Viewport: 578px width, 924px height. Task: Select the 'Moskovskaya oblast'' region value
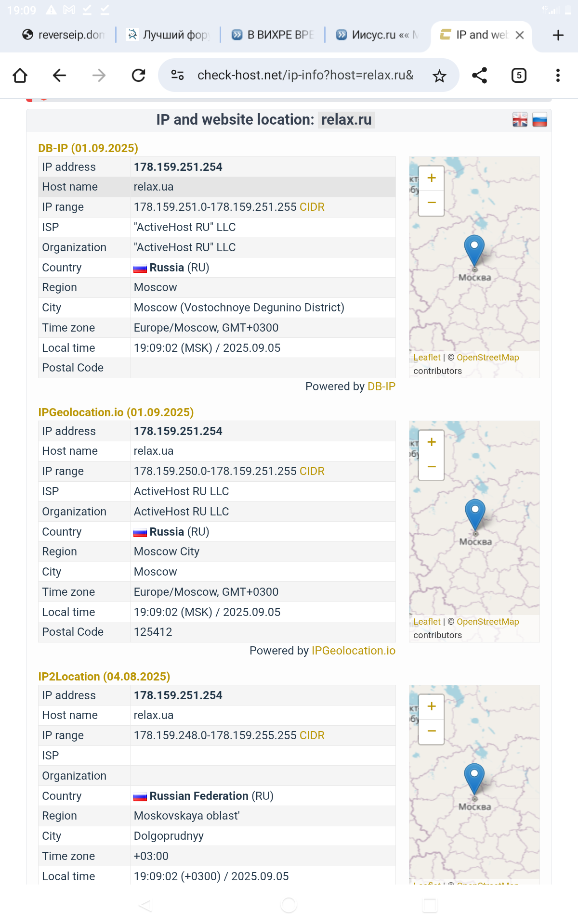(187, 816)
